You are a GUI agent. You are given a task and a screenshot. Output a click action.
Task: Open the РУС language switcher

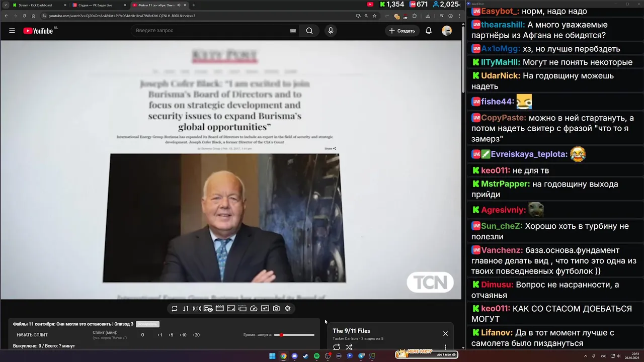[x=603, y=356]
